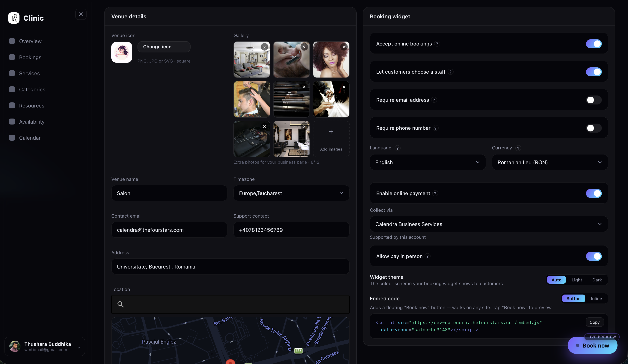628x364 pixels.
Task: Click the Calendar sidebar icon
Action: (x=12, y=138)
